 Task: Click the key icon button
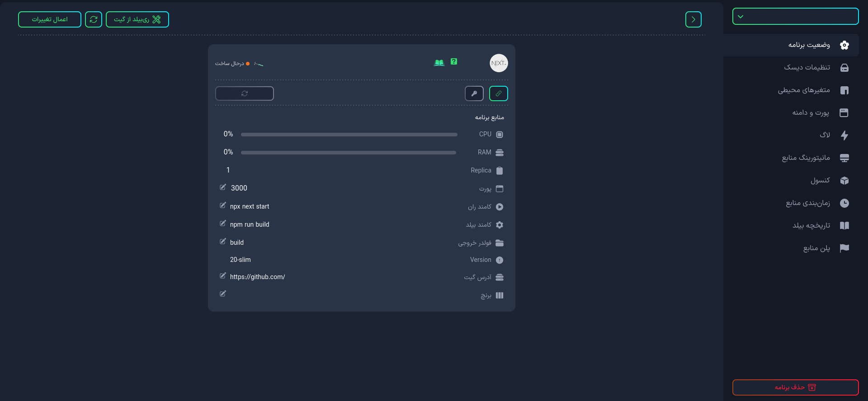[x=474, y=93]
